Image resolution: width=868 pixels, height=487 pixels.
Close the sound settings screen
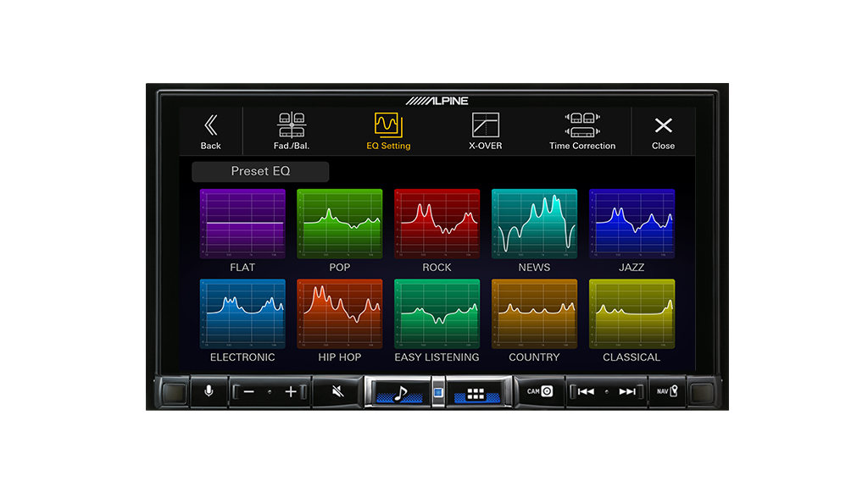click(663, 131)
